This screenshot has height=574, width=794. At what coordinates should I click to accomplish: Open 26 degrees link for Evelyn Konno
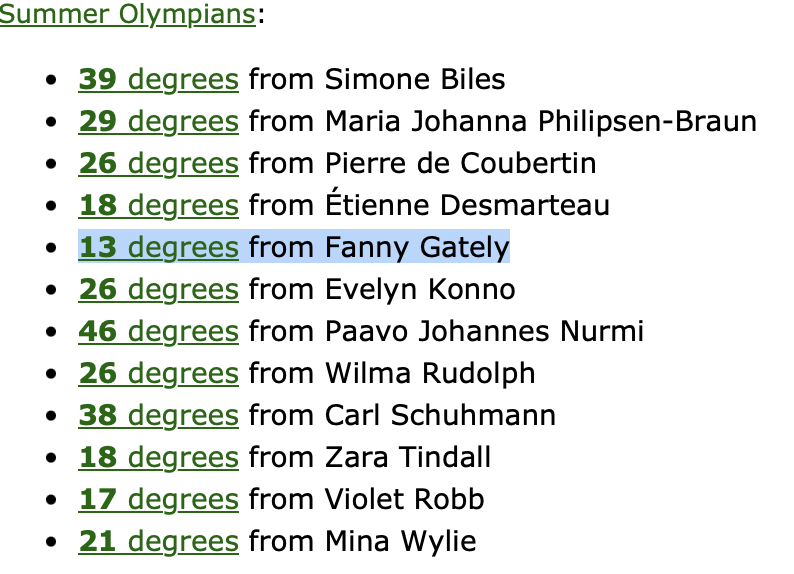[x=158, y=290]
